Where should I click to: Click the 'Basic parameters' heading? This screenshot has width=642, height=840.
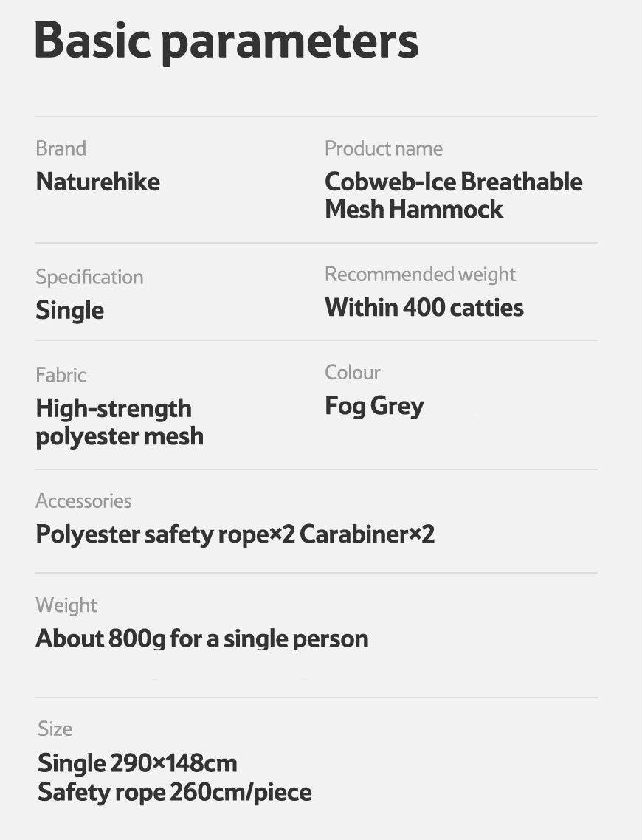tap(227, 42)
